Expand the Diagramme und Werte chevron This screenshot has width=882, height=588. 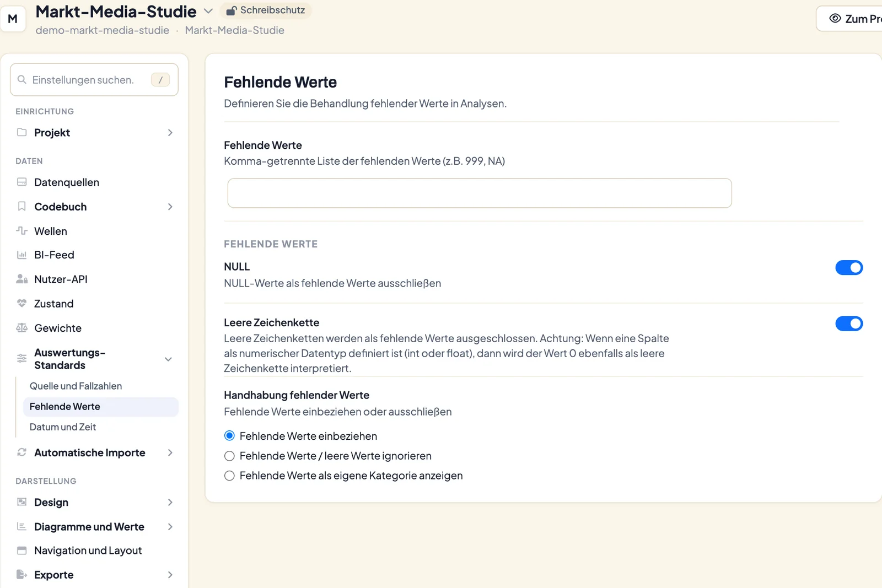(x=170, y=526)
